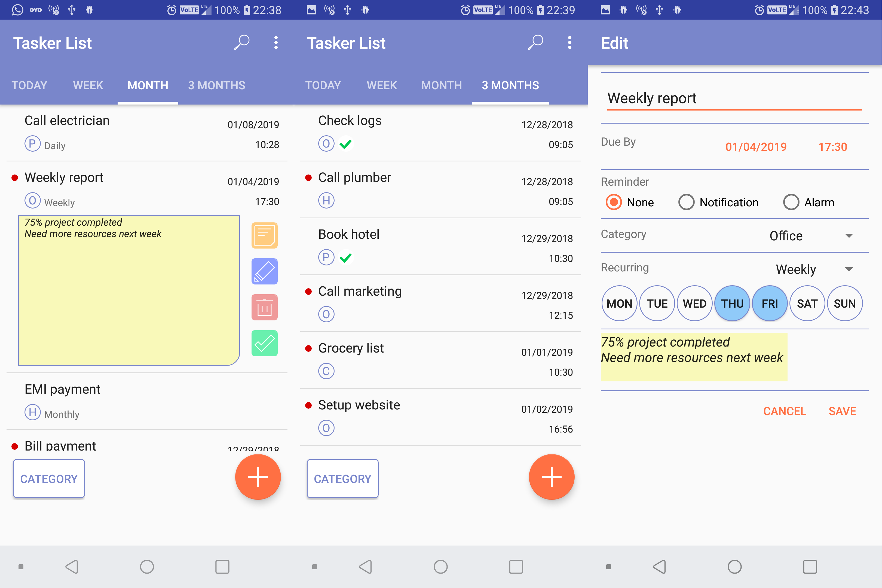Image resolution: width=882 pixels, height=588 pixels.
Task: Open the Setup website task
Action: pos(441,417)
